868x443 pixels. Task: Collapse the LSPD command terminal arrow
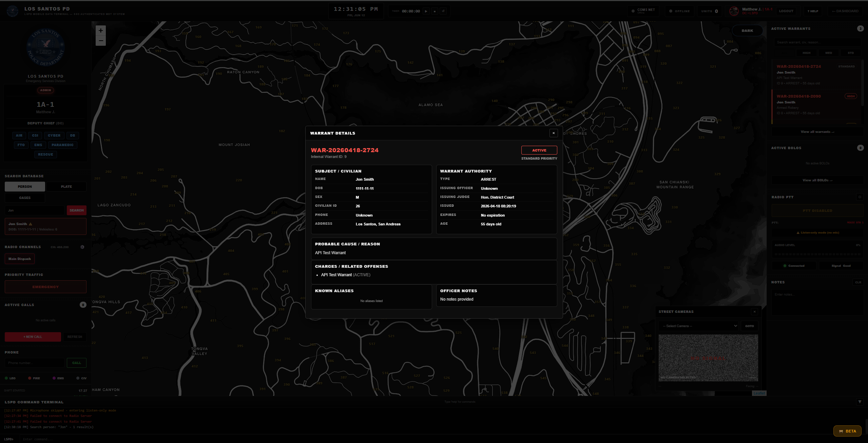(860, 402)
